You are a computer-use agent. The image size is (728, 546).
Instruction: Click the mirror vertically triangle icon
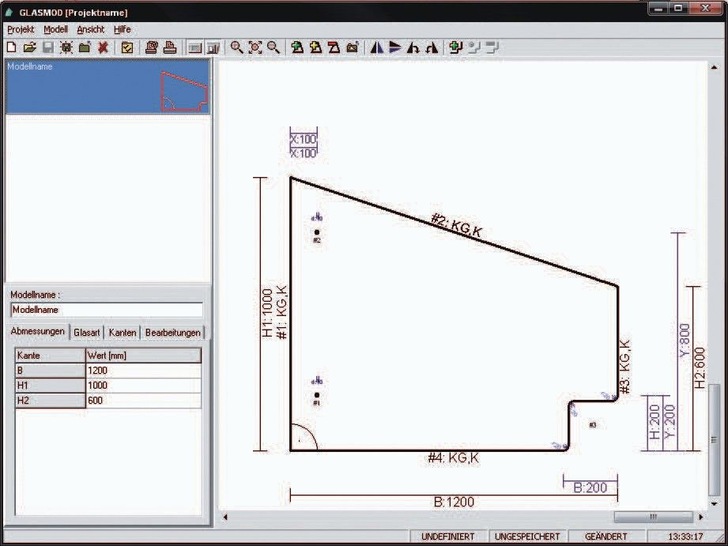click(x=395, y=47)
